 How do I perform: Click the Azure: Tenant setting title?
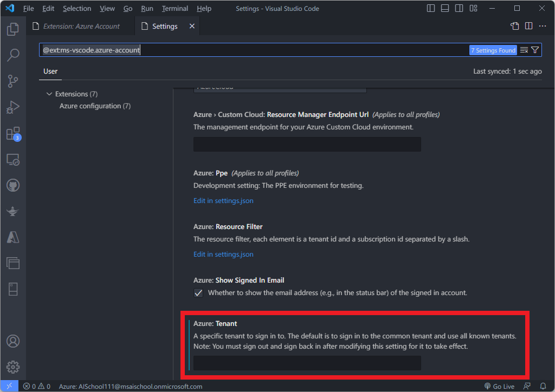tap(215, 324)
